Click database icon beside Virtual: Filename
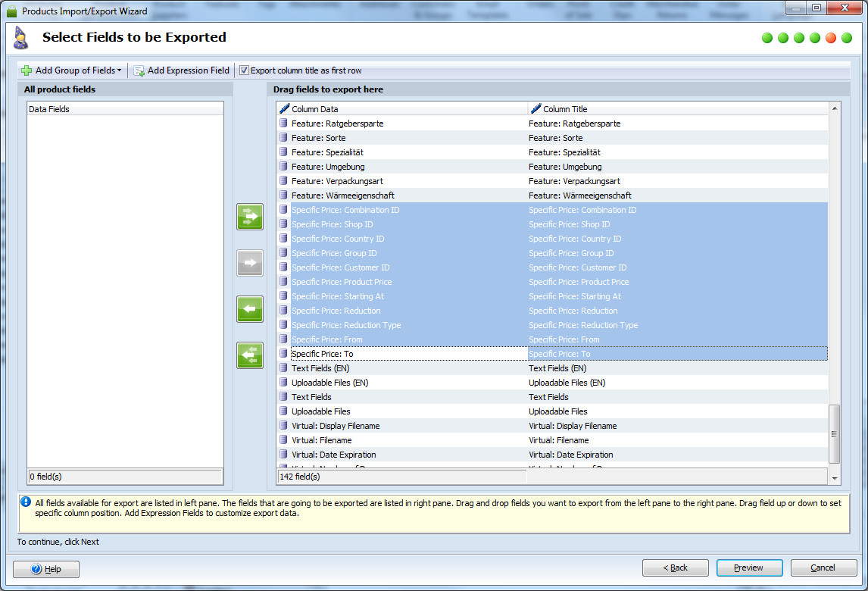This screenshot has width=868, height=591. (x=283, y=439)
